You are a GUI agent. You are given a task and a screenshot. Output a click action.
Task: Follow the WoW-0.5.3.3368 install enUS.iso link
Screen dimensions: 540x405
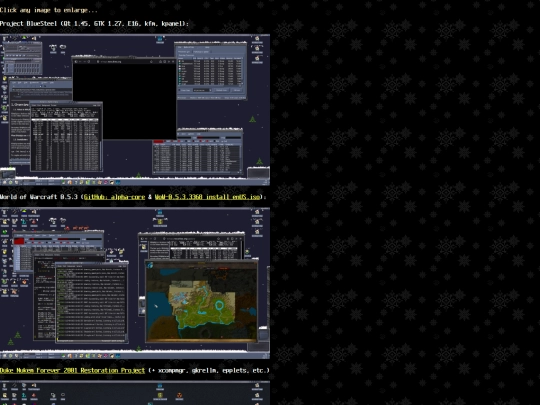pos(207,197)
